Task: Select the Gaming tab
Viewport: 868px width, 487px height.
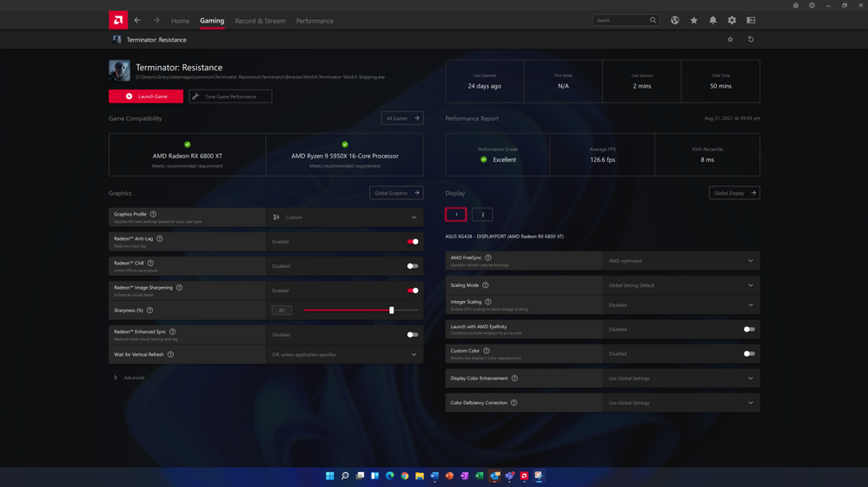Action: click(212, 21)
